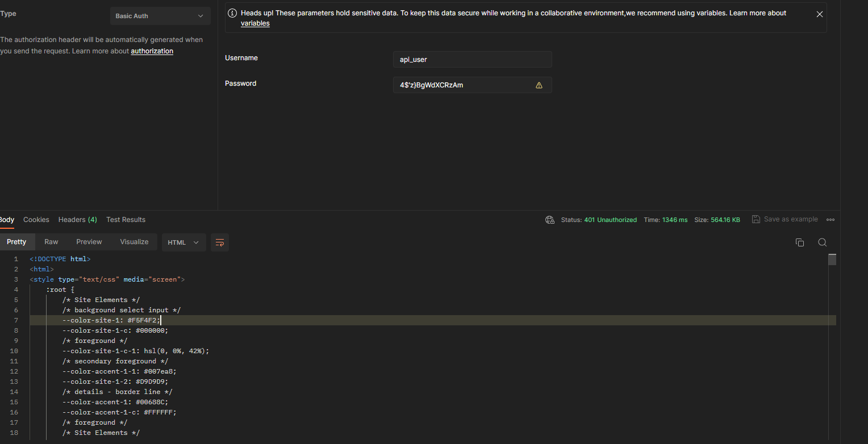The image size is (868, 444).
Task: Click the info icon in Heads up banner
Action: click(x=232, y=13)
